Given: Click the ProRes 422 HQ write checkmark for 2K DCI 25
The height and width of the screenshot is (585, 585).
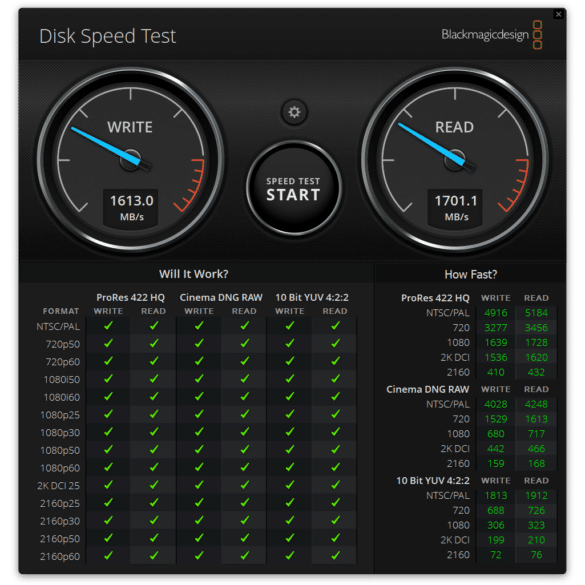Looking at the screenshot, I should click(108, 485).
